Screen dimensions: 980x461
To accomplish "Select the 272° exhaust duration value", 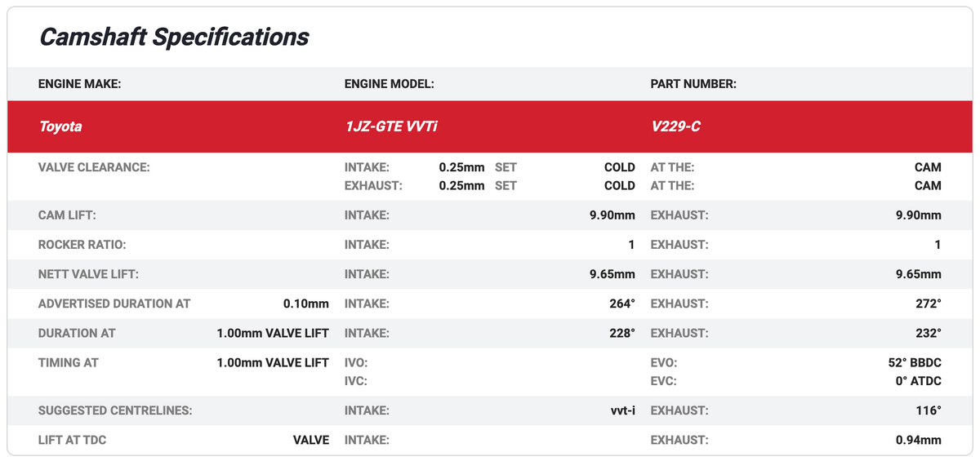I will (928, 304).
